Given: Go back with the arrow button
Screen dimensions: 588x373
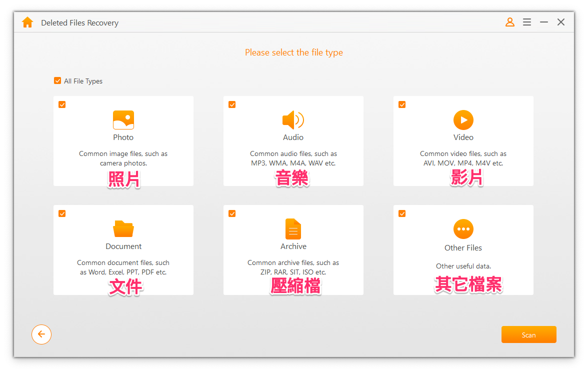Looking at the screenshot, I should tap(41, 334).
